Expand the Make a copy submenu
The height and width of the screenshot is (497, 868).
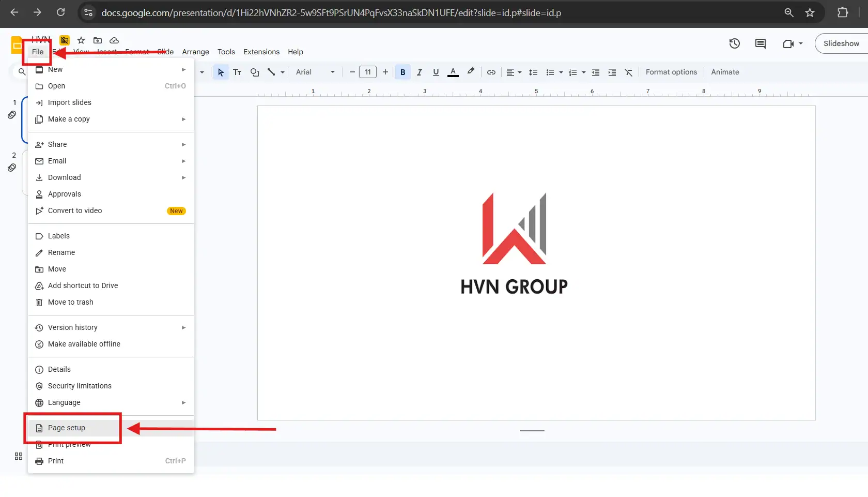coord(111,119)
